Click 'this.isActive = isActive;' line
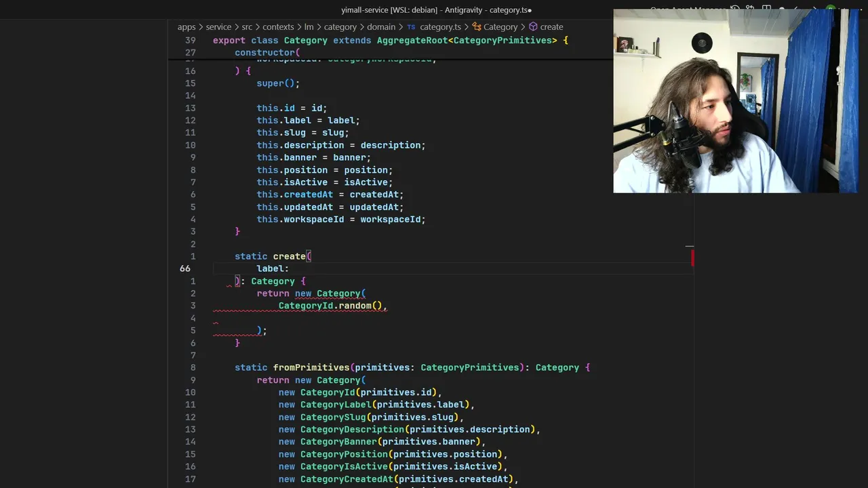 point(324,182)
